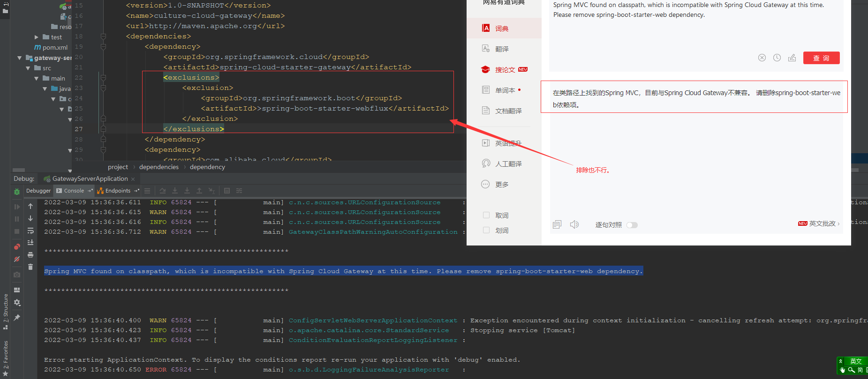Enable the 划词 word-selection checkbox

click(486, 230)
